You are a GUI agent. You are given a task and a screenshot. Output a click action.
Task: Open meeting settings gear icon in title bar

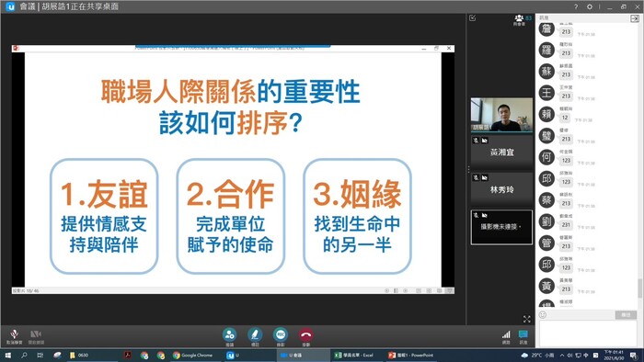coord(590,6)
